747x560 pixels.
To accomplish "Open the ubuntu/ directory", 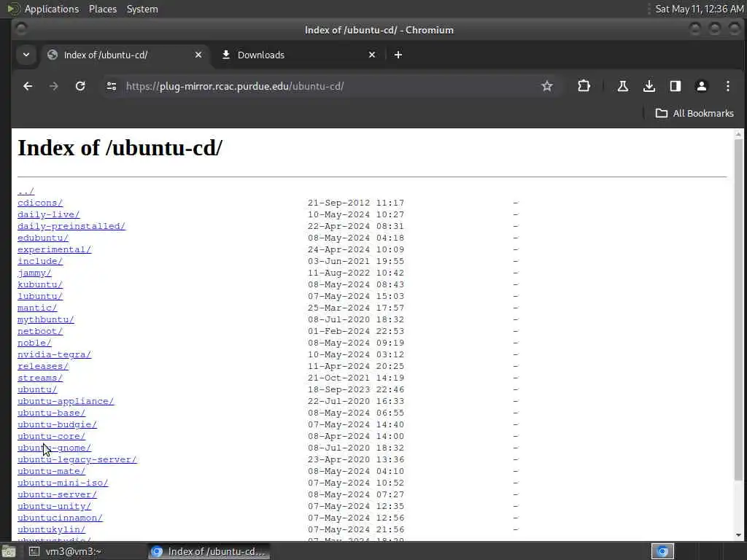I will [37, 389].
